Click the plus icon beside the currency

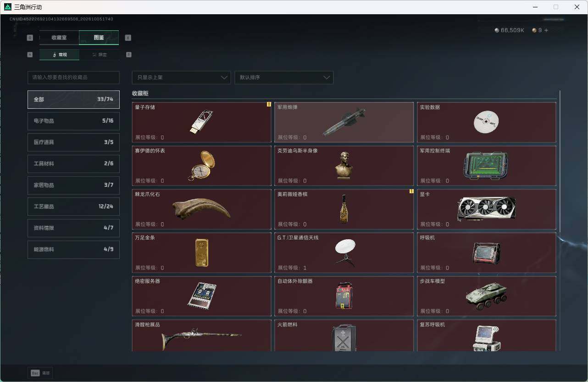(x=546, y=30)
